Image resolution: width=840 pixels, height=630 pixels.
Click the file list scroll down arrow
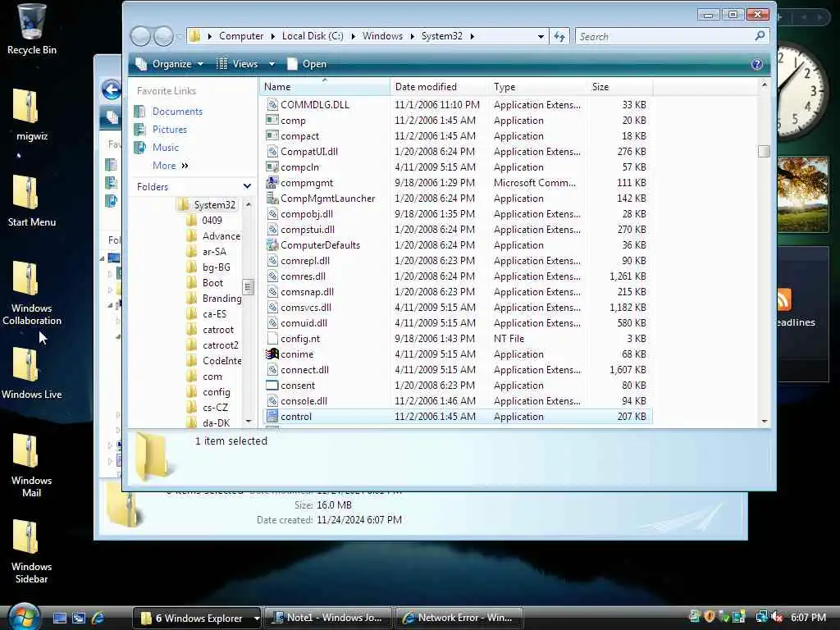point(764,422)
